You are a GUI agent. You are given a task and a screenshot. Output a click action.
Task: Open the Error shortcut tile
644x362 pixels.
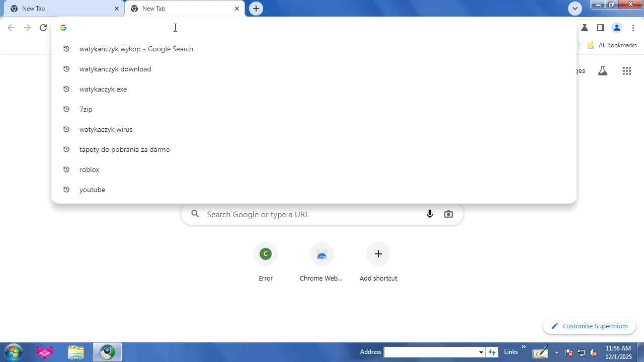point(266,262)
